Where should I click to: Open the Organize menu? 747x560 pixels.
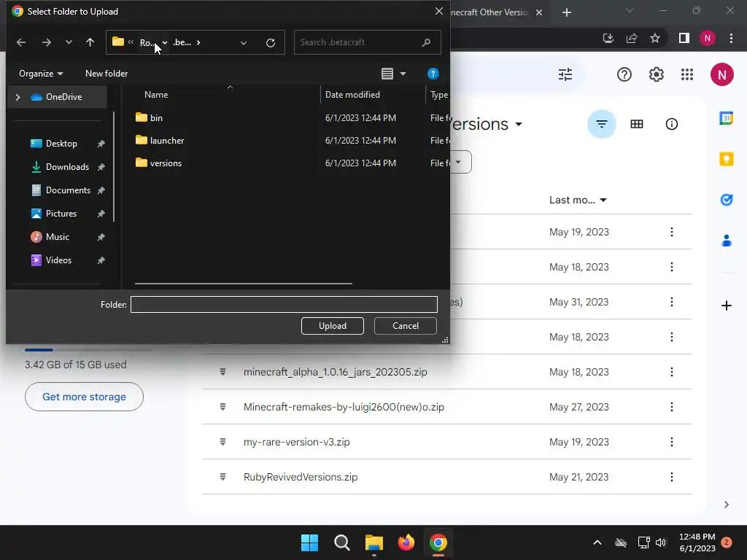point(41,74)
